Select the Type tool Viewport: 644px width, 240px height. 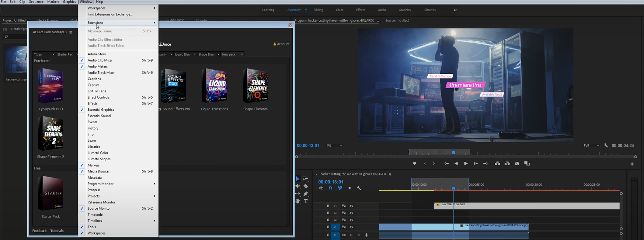[306, 201]
